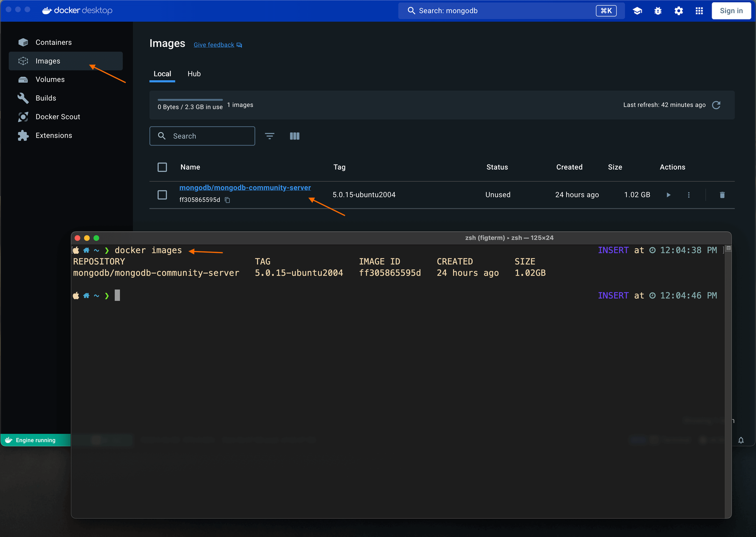
Task: Select the Volumes sidebar icon
Action: point(23,79)
